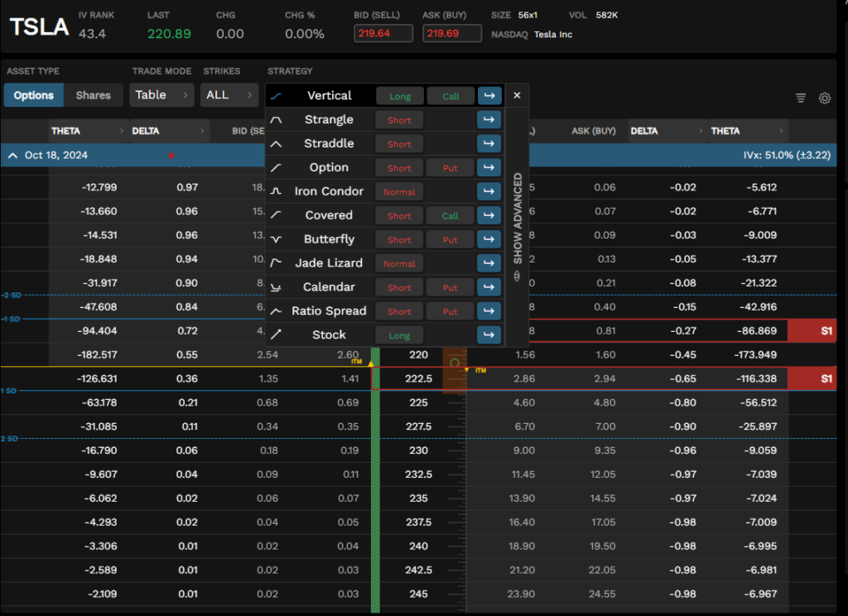Select the Options tab
Viewport: 848px width, 616px height.
33,95
